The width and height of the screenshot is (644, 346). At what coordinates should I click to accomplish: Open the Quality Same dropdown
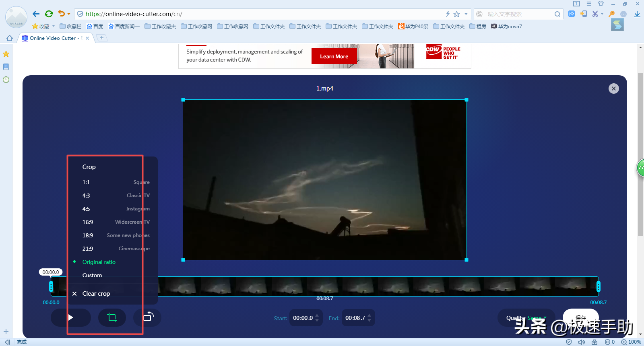(526, 318)
